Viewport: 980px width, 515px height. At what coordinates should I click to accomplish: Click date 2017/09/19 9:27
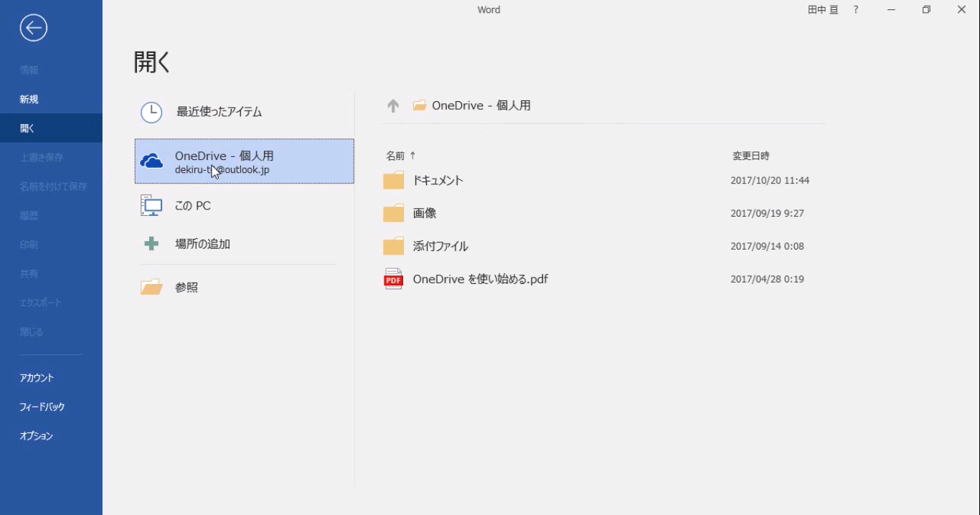point(767,214)
